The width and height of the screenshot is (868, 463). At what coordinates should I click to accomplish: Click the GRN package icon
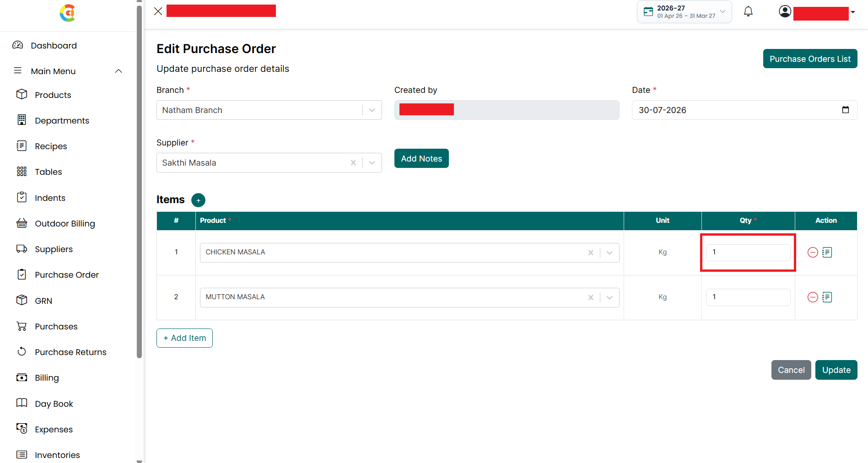pos(22,300)
